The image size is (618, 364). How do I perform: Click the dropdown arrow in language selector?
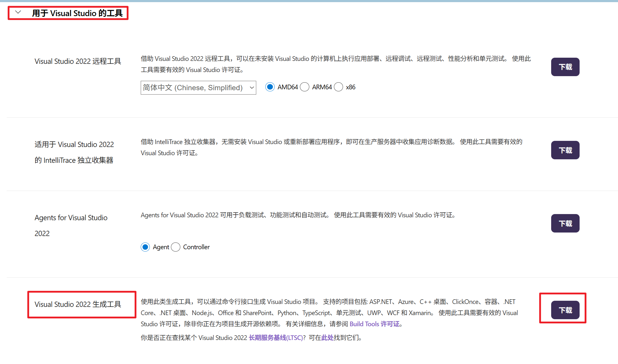[x=252, y=88]
